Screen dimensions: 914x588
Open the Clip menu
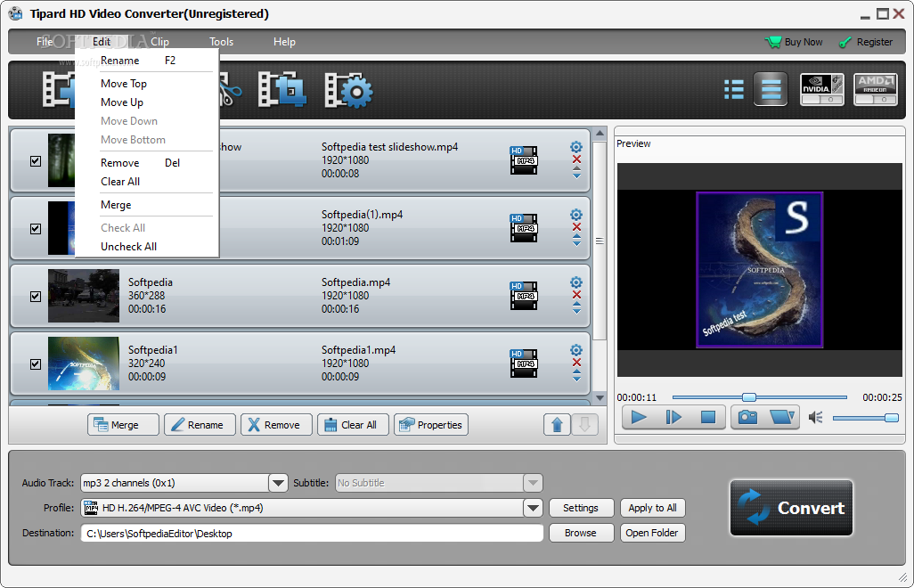point(159,42)
